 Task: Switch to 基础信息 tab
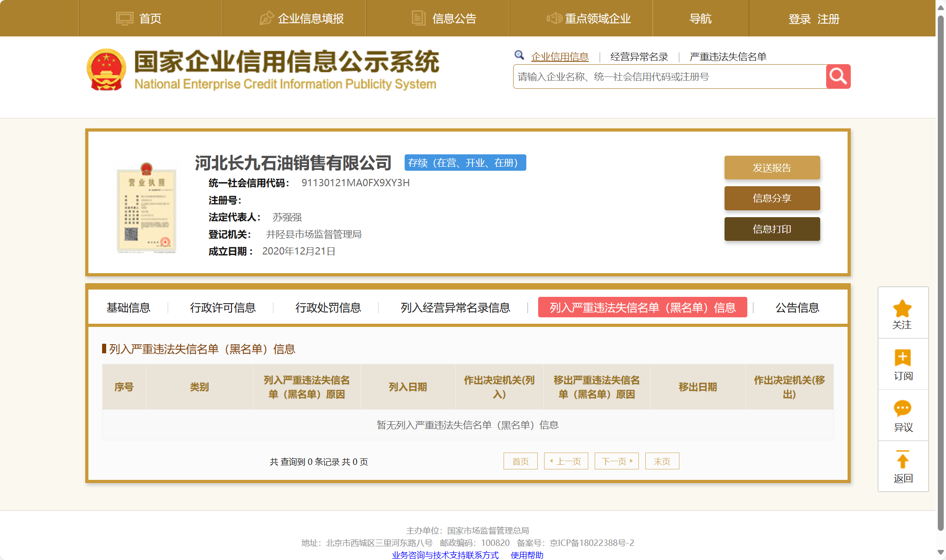129,308
